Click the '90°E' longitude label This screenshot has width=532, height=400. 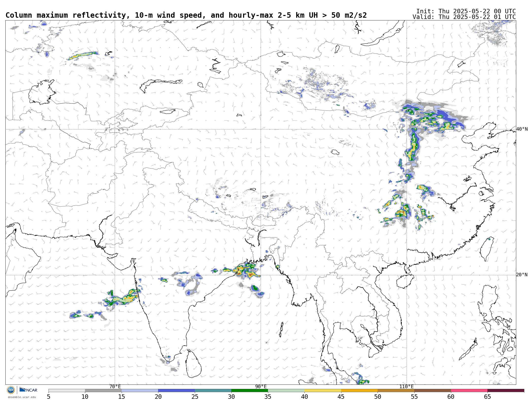tap(261, 387)
